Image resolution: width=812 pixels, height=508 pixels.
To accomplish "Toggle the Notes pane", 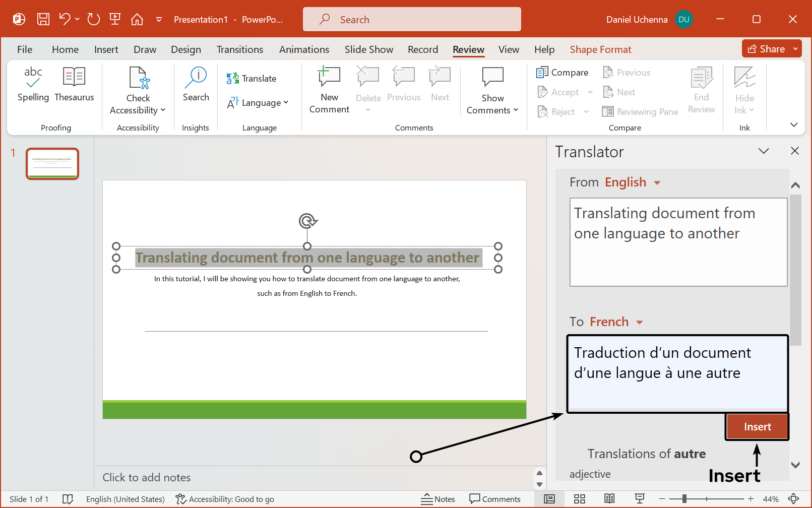I will [438, 499].
